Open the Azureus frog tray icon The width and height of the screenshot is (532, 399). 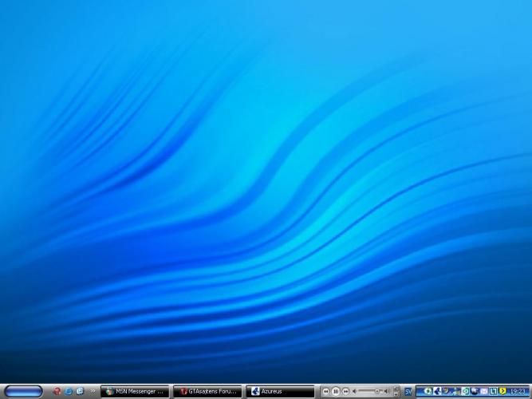[x=437, y=391]
